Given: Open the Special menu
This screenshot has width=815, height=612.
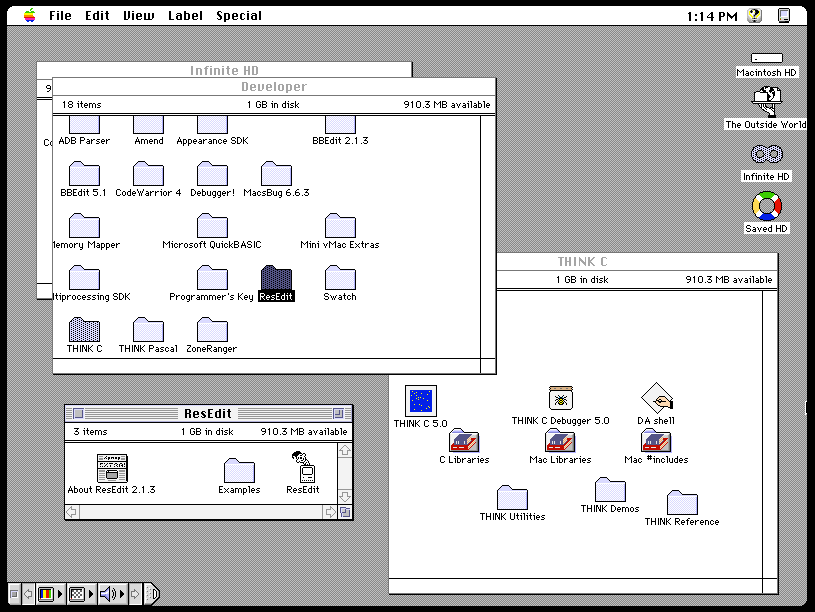Looking at the screenshot, I should [x=237, y=15].
